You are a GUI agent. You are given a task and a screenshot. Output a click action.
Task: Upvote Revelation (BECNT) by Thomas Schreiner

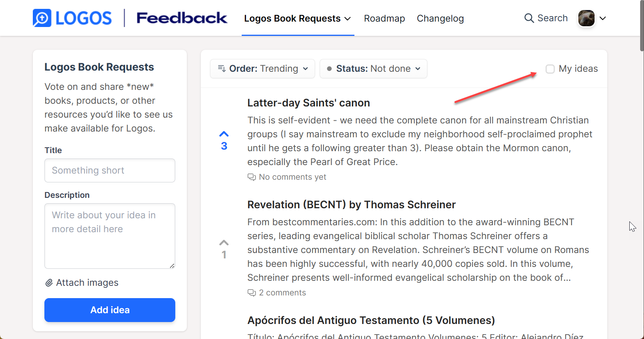tap(224, 243)
